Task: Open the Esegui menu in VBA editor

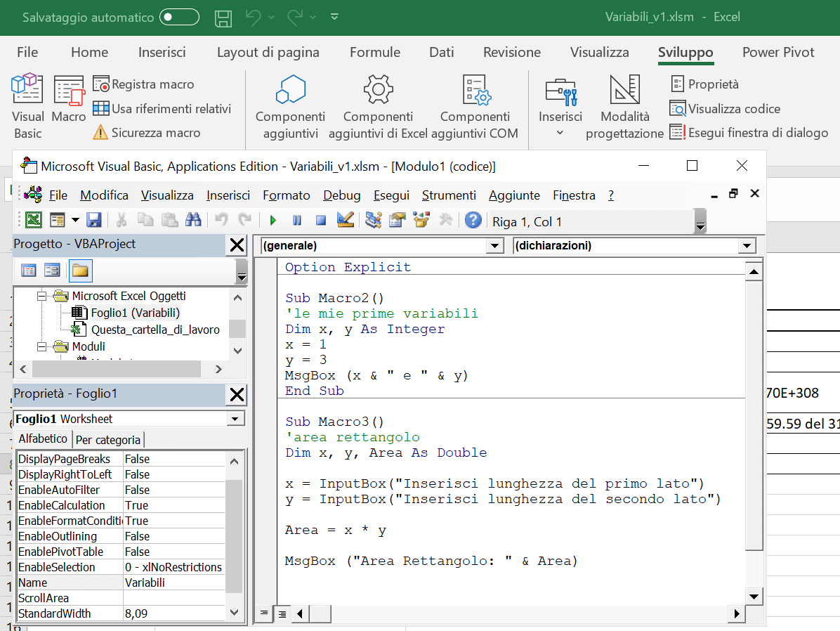Action: pyautogui.click(x=392, y=195)
